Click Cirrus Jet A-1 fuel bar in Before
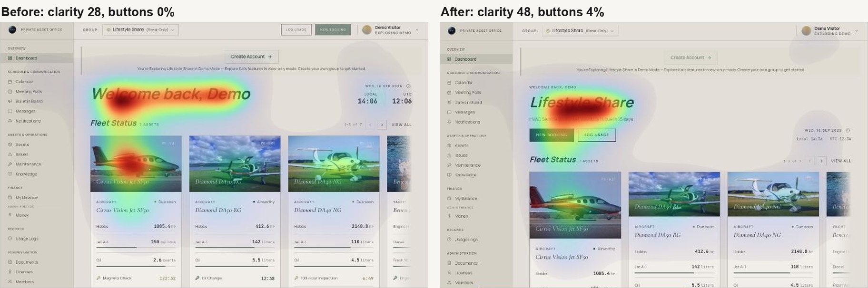The image size is (868, 288). click(x=136, y=248)
